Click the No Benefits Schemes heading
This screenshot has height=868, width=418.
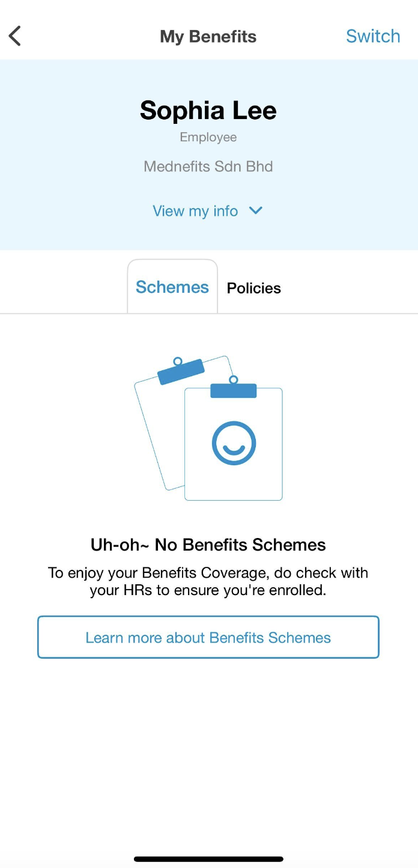(208, 545)
